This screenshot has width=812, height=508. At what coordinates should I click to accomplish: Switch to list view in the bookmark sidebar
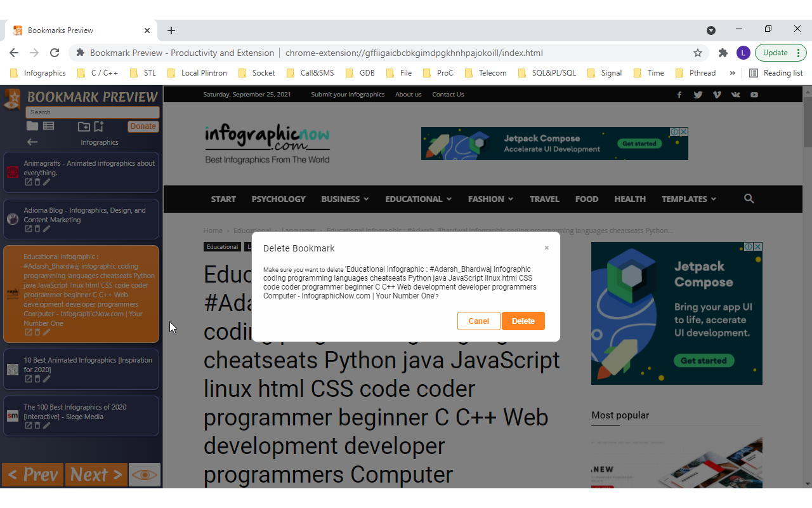click(x=49, y=126)
